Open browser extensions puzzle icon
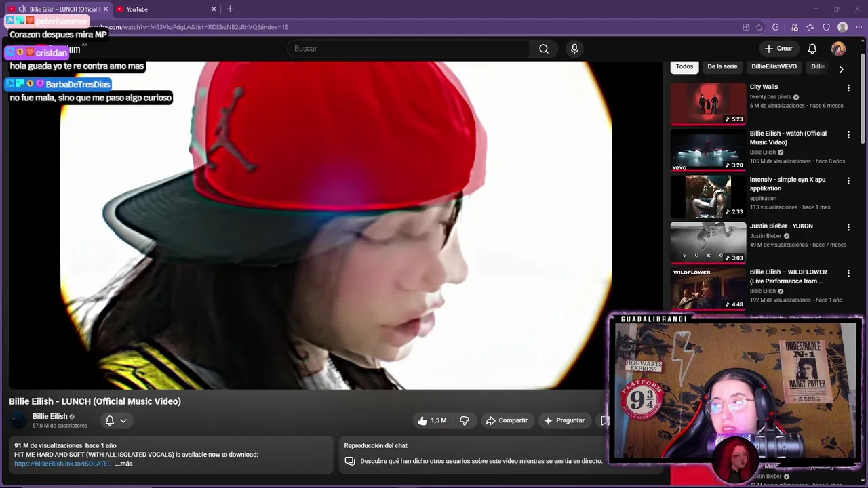The height and width of the screenshot is (488, 868). (776, 27)
